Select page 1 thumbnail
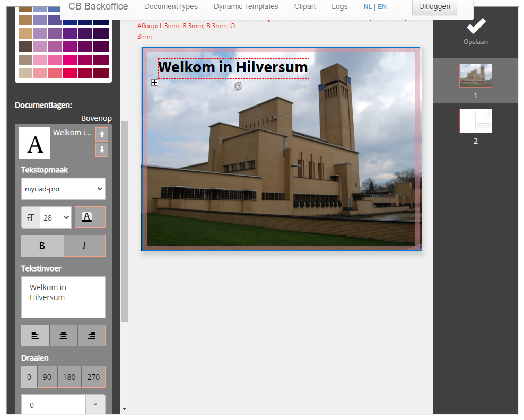The width and height of the screenshot is (524, 420). 476,75
